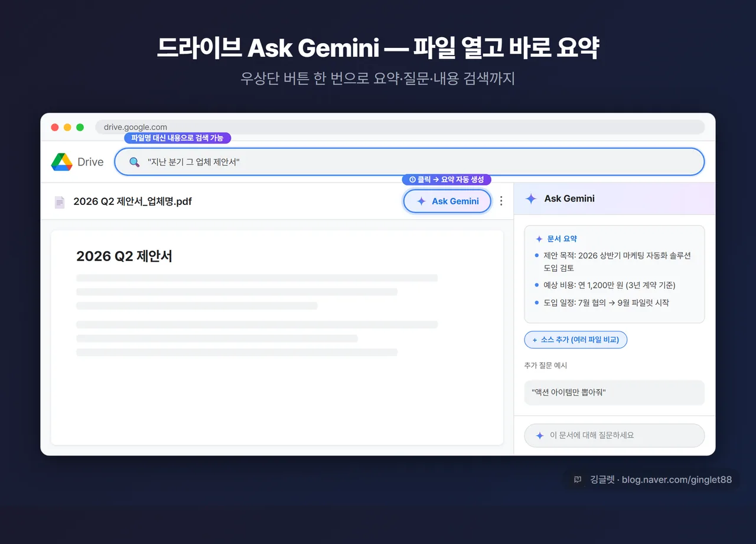756x544 pixels.
Task: Click the green maximize window dot
Action: point(80,127)
